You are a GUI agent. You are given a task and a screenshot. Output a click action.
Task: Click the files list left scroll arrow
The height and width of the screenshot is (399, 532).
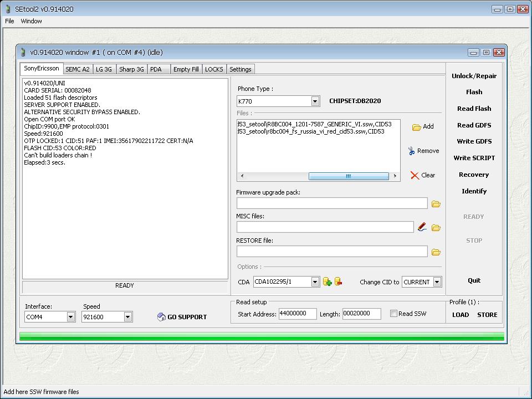pos(242,176)
